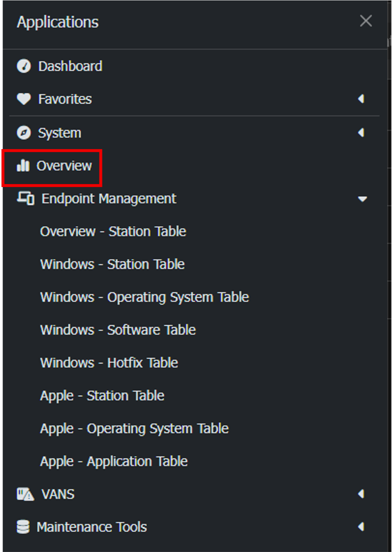The height and width of the screenshot is (552, 392).
Task: Select Windows - Operating System Table
Action: click(x=144, y=297)
